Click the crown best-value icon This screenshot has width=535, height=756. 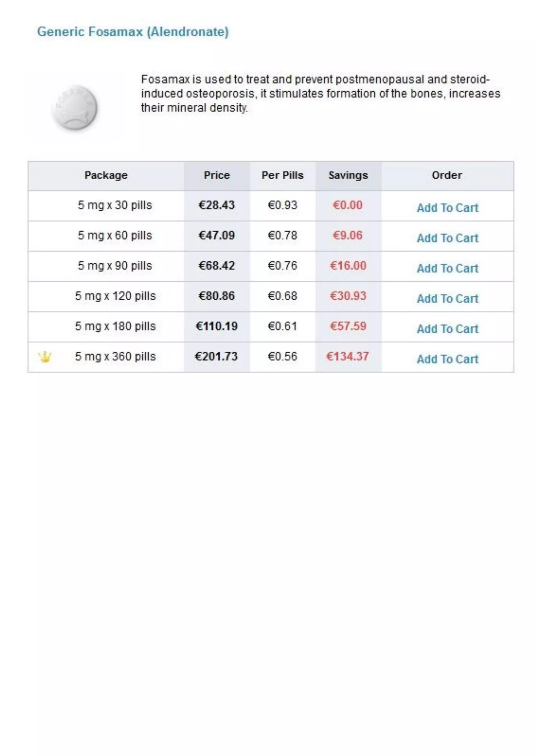[45, 357]
